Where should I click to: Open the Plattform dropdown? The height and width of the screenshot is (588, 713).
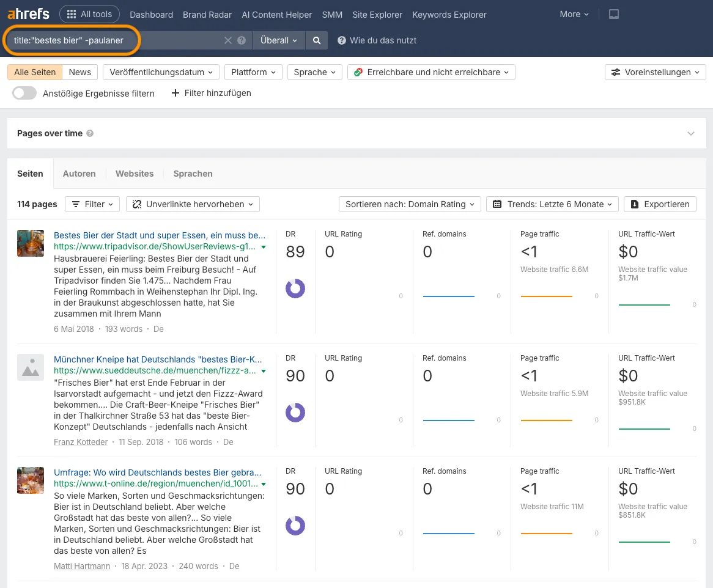click(x=253, y=72)
